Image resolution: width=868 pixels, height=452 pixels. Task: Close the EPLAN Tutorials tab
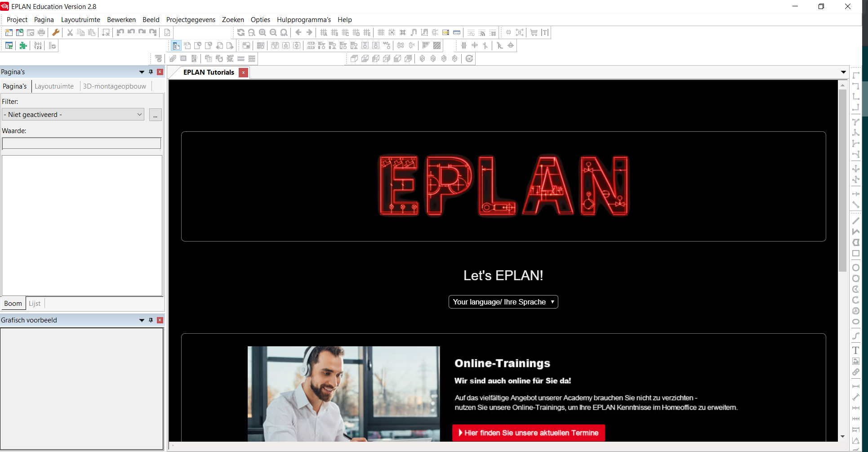point(243,72)
